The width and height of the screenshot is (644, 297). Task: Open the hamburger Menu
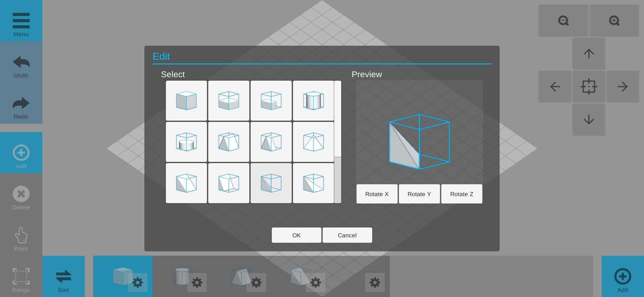21,21
